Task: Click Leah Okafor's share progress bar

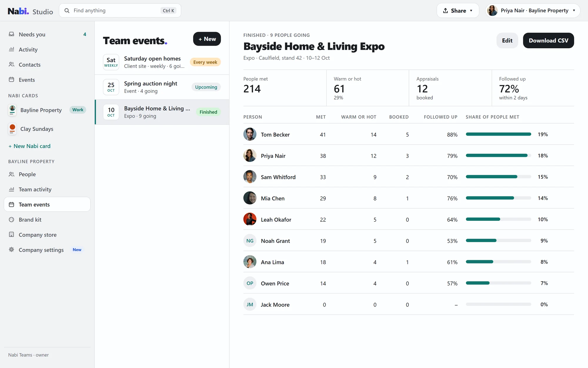Action: 498,219
